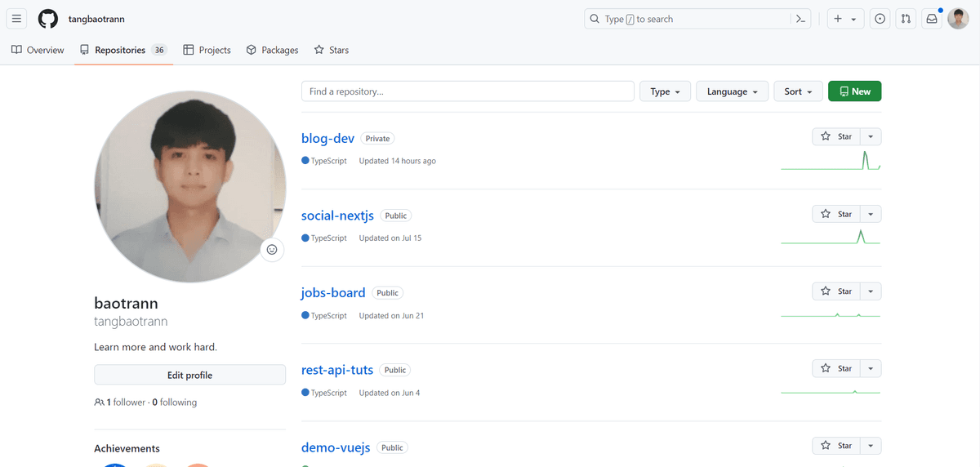
Task: Open the Pull requests icon
Action: pyautogui.click(x=906, y=19)
